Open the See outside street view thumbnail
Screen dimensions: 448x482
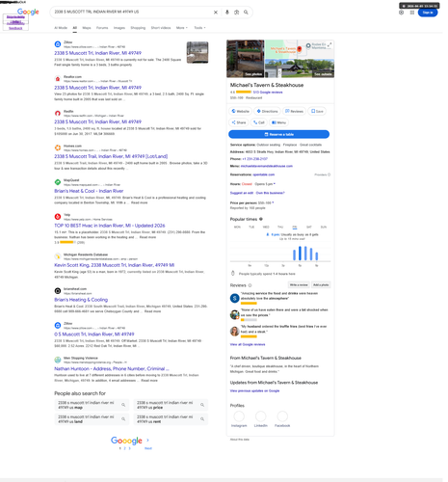point(300,68)
